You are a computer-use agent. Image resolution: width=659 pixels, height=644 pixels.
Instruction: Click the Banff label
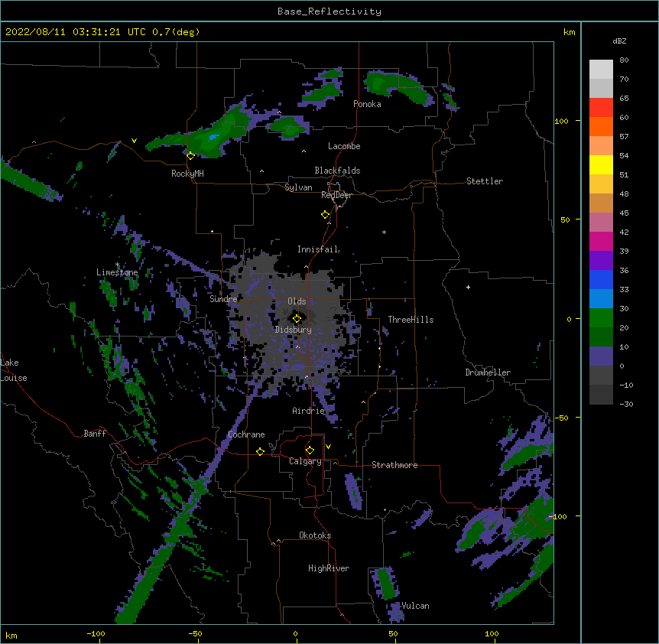pos(95,434)
